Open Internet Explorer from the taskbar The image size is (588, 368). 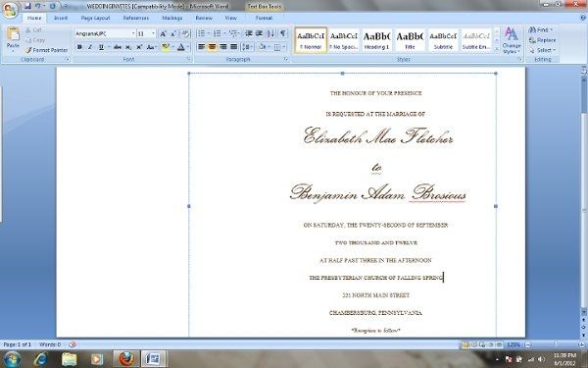click(x=40, y=359)
